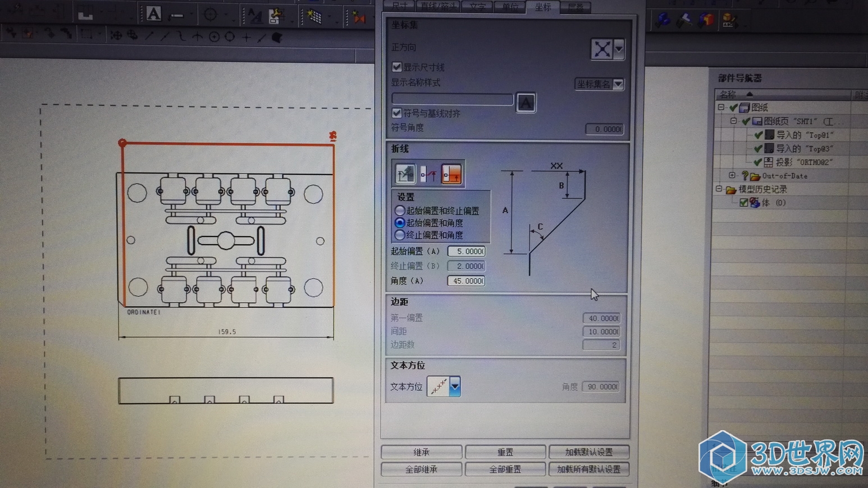Sort by the 名称 column header
868x488 pixels.
783,94
